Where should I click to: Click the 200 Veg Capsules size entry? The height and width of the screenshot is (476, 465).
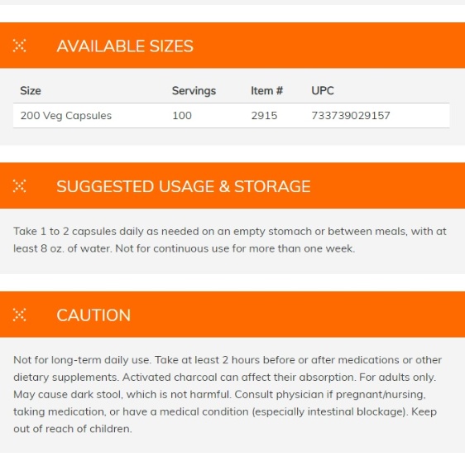pos(66,116)
